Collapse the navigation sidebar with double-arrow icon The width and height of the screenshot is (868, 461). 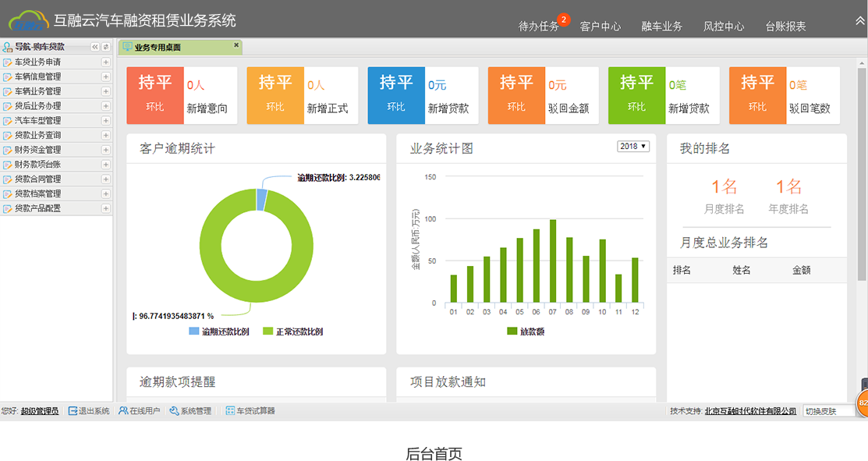tap(95, 47)
